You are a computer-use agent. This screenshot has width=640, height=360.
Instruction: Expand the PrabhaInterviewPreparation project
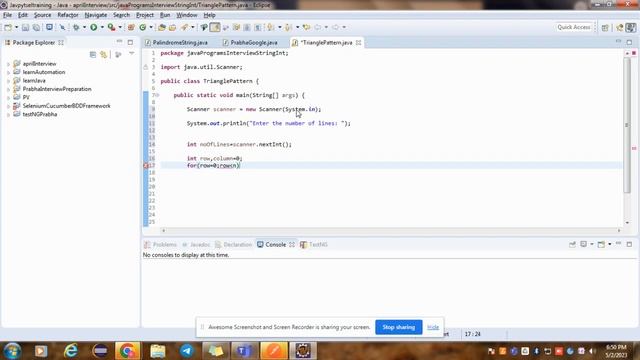8,89
